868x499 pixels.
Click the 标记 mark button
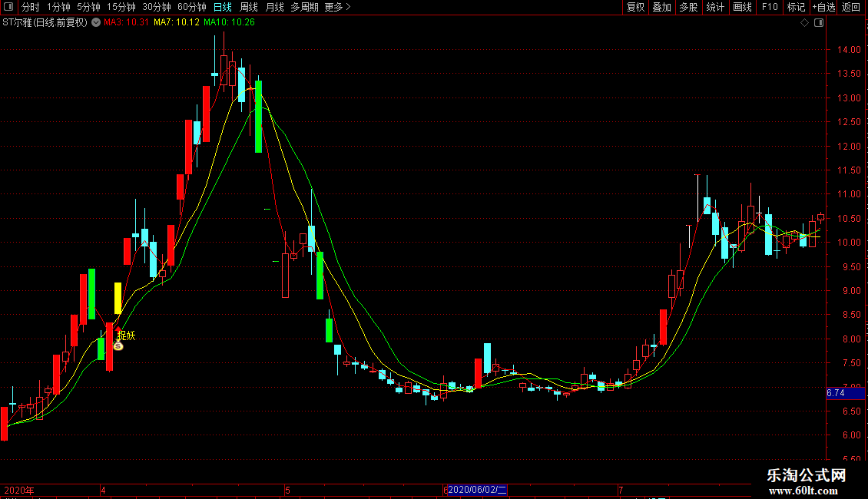(x=796, y=7)
